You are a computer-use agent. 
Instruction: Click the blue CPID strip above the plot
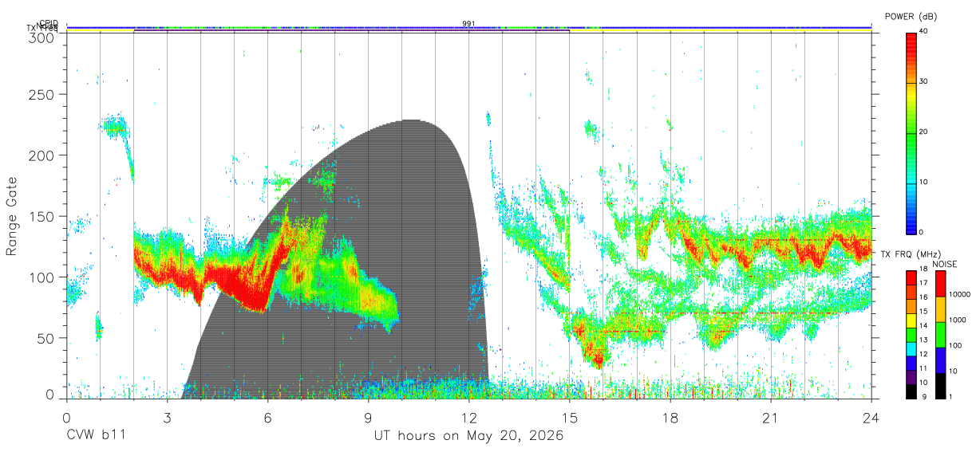pyautogui.click(x=469, y=26)
